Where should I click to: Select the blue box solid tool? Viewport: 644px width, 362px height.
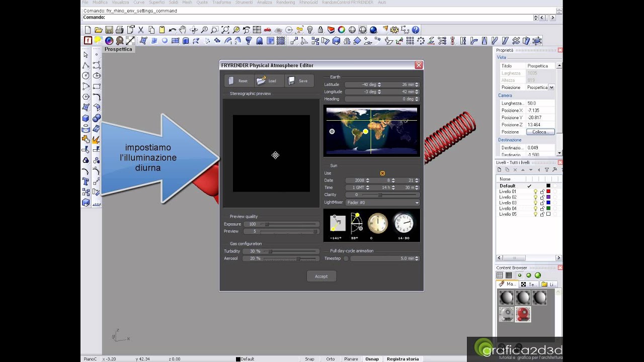86,118
